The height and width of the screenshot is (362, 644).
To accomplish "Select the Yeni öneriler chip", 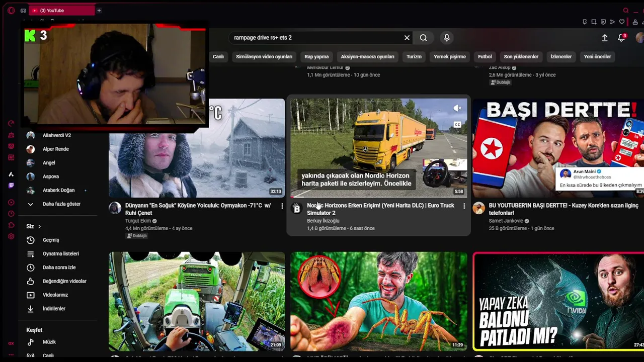I will [x=598, y=57].
